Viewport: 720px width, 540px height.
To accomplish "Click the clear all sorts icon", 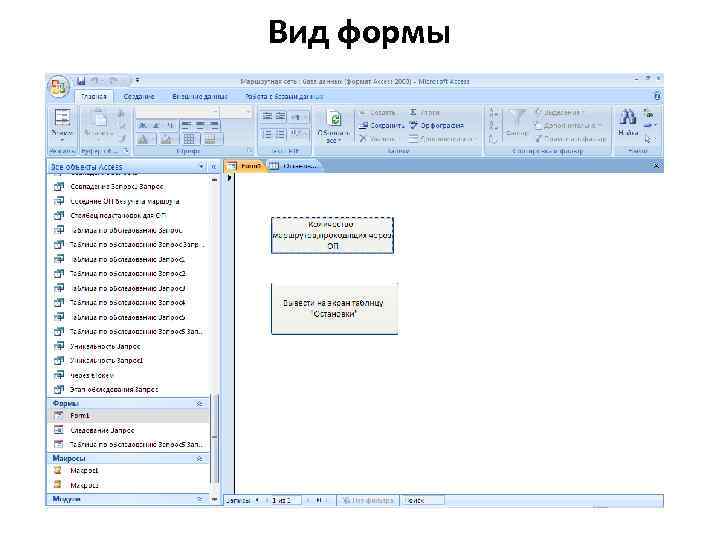I will point(494,139).
